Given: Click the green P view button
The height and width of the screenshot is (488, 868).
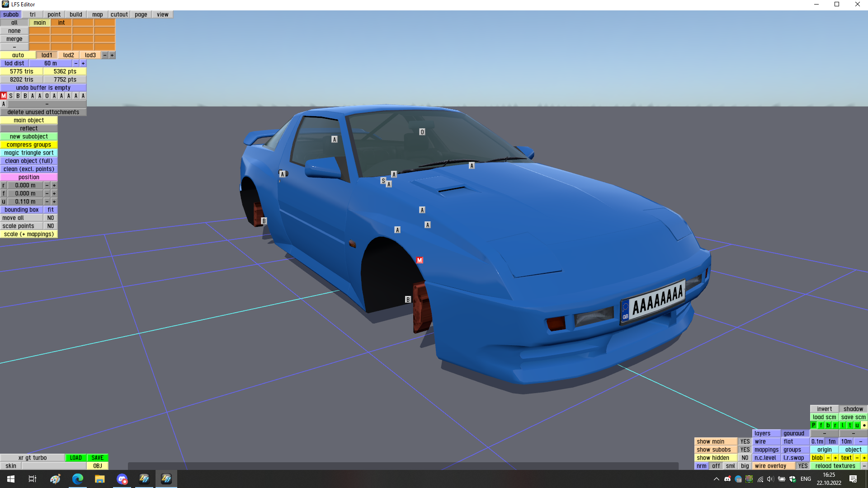Looking at the screenshot, I should (x=813, y=425).
